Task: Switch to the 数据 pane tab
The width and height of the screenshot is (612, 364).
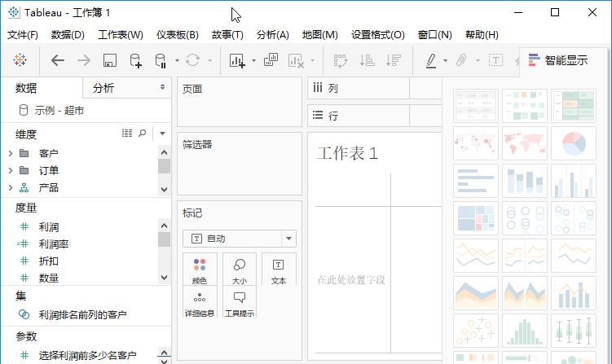Action: 42,88
